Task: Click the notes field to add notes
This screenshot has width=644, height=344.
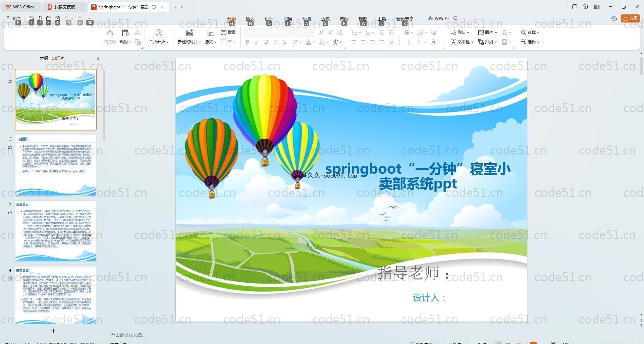Action: point(128,335)
